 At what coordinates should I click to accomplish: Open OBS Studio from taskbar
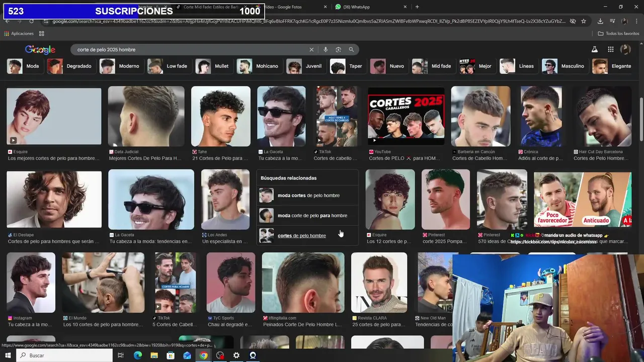pyautogui.click(x=253, y=355)
